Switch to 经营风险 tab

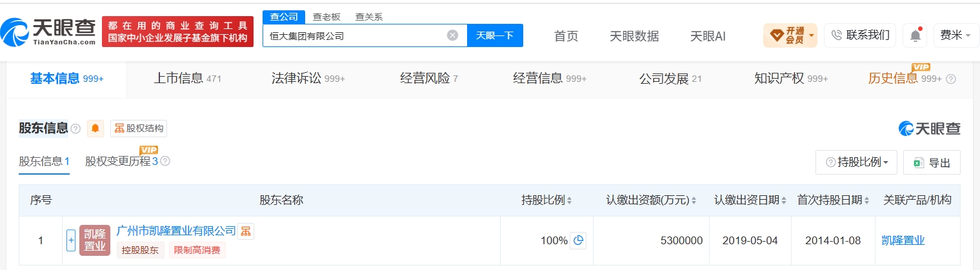pyautogui.click(x=429, y=79)
